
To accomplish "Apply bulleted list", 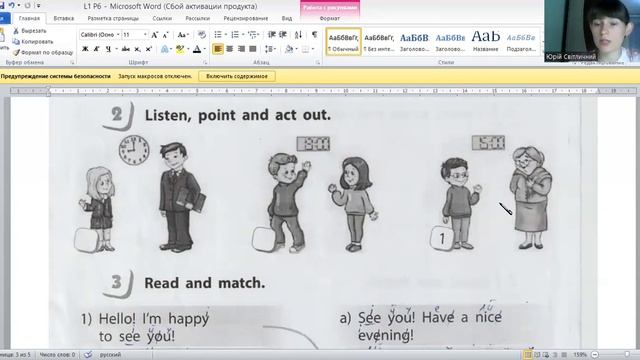I will click(218, 35).
